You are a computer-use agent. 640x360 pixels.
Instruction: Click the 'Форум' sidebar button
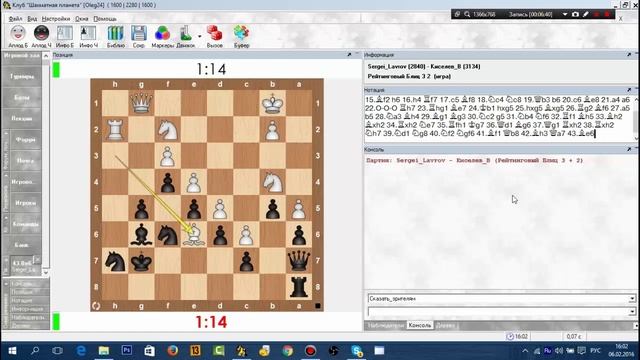pyautogui.click(x=25, y=140)
